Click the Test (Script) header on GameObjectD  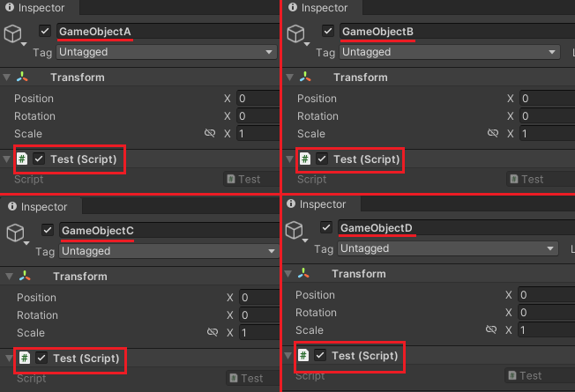364,356
